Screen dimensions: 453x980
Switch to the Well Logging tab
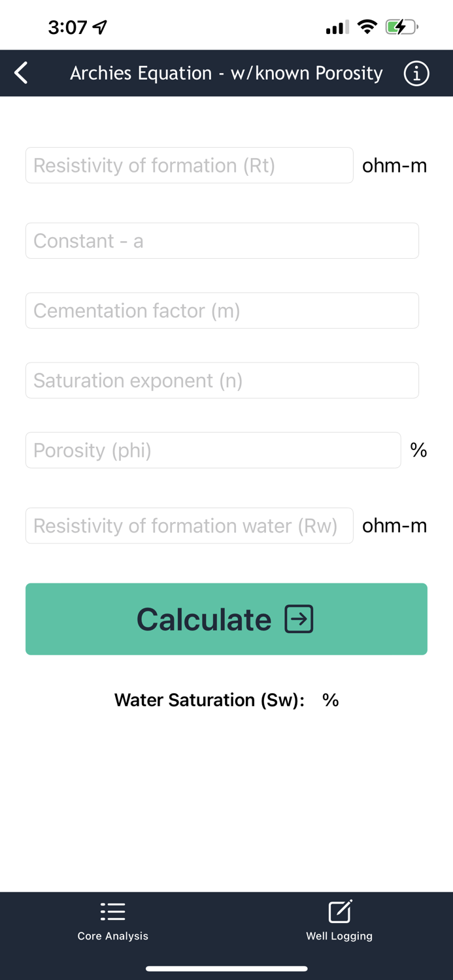[339, 921]
